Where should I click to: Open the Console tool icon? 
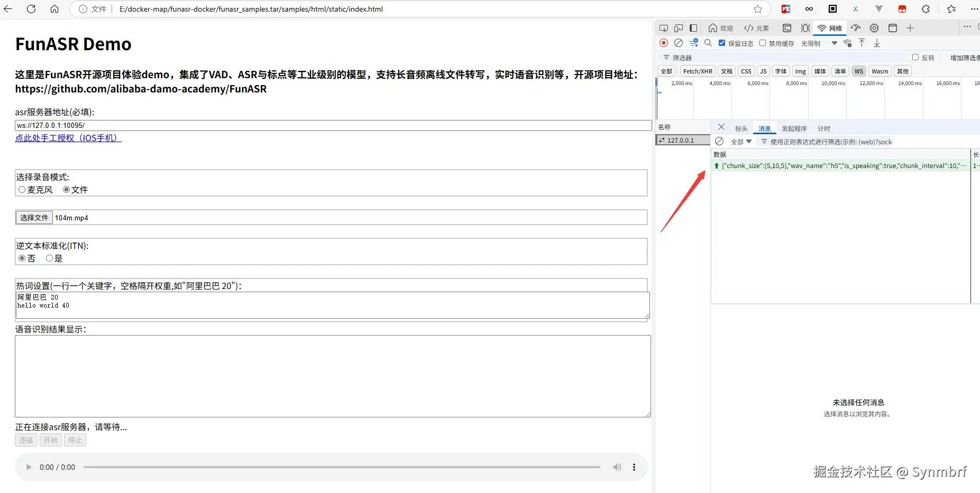pos(787,28)
